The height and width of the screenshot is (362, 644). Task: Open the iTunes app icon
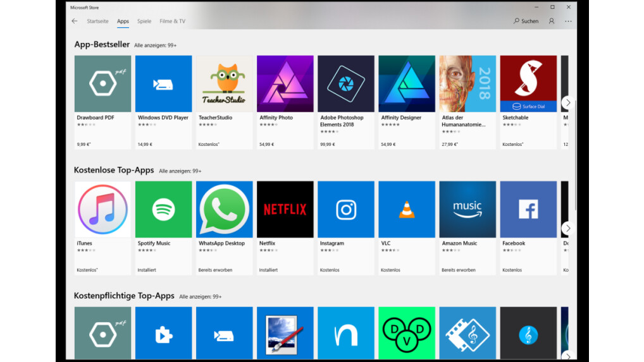(x=102, y=210)
